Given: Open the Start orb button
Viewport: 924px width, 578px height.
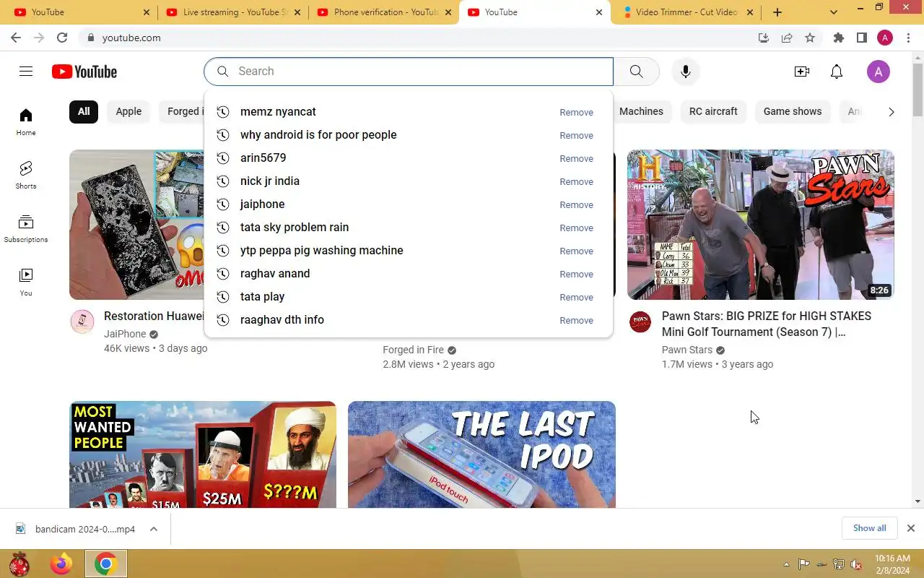Looking at the screenshot, I should [x=19, y=564].
